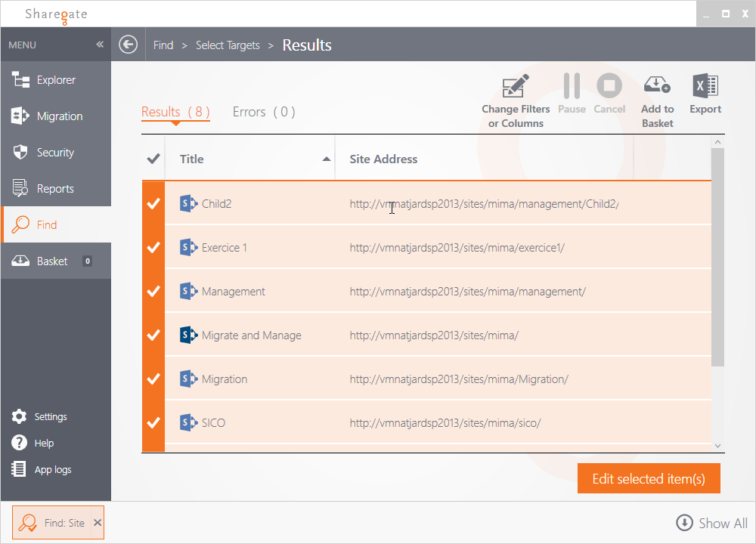Select the exercice1 site address URL
756x544 pixels.
[x=457, y=248]
